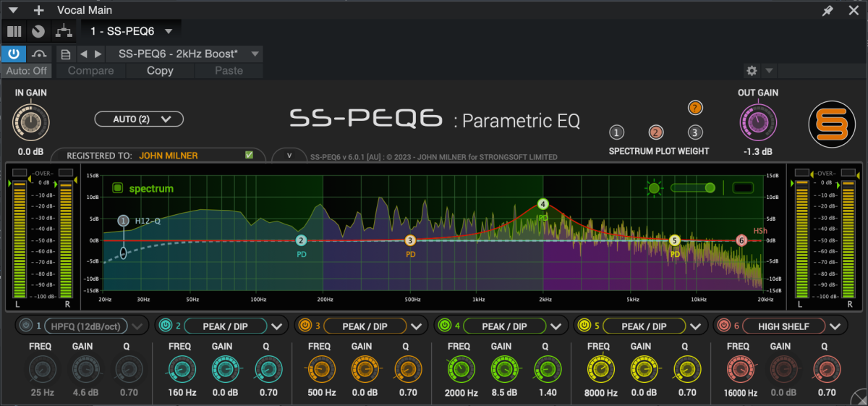Click the StrongSoft orange S logo

tap(832, 124)
